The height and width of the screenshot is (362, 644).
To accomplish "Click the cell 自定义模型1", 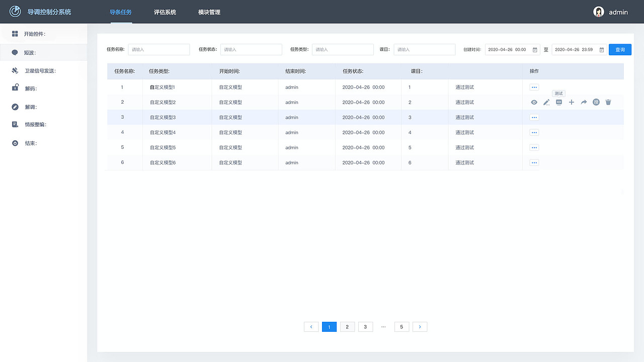I will [x=162, y=87].
